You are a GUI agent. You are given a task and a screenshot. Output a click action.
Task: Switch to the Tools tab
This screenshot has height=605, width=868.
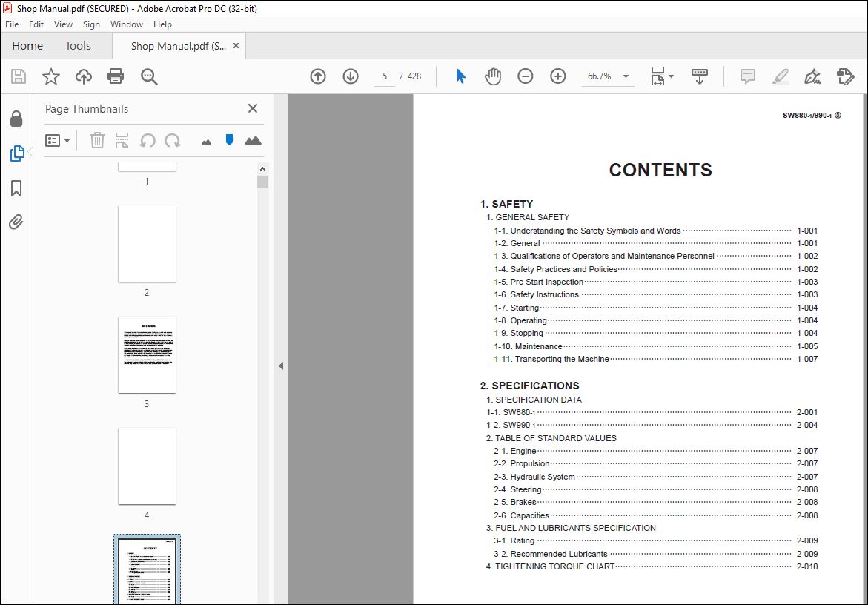(78, 46)
